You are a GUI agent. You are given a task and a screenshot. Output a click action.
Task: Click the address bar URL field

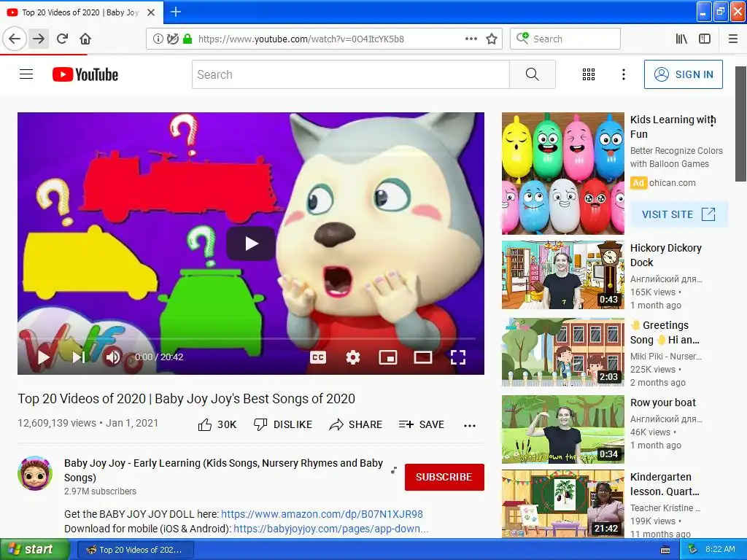(x=324, y=39)
